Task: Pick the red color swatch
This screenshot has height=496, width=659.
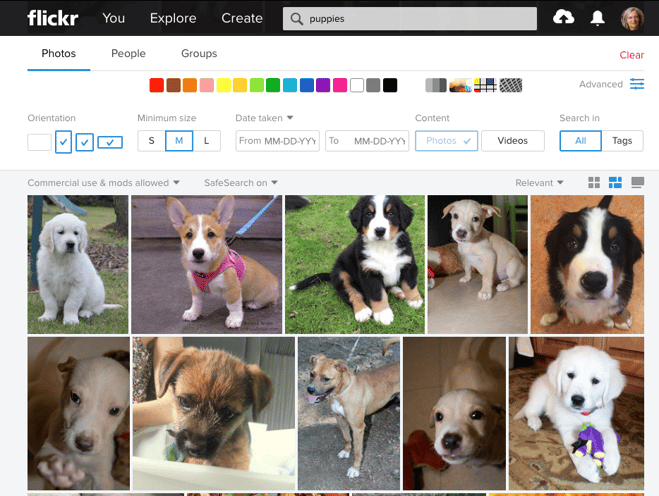Action: 157,85
